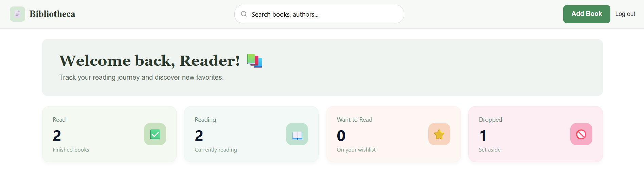Click the Currently reading caption
Screen dimensions: 644x178
[x=216, y=150]
